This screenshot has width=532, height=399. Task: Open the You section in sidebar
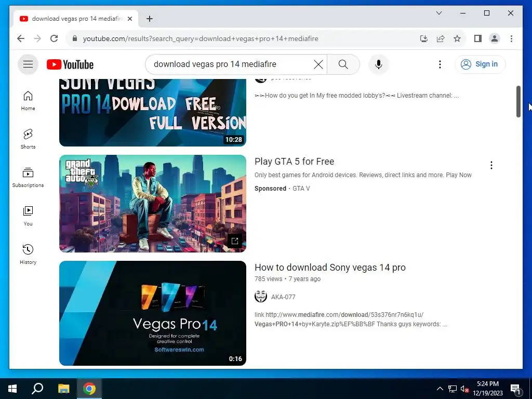coord(28,216)
